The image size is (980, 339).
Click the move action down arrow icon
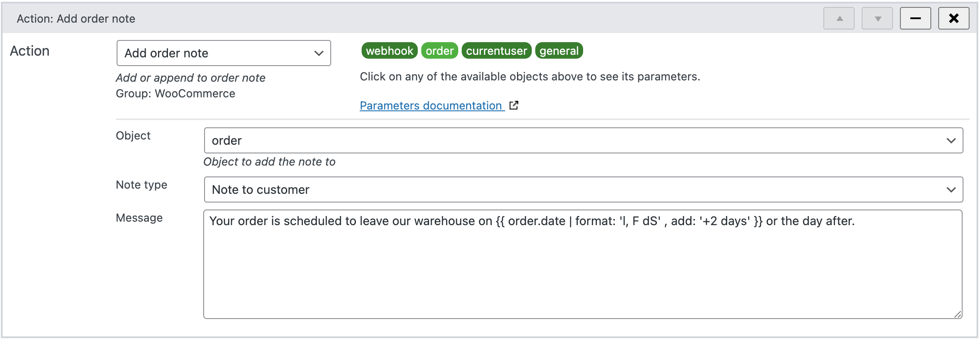(x=877, y=18)
